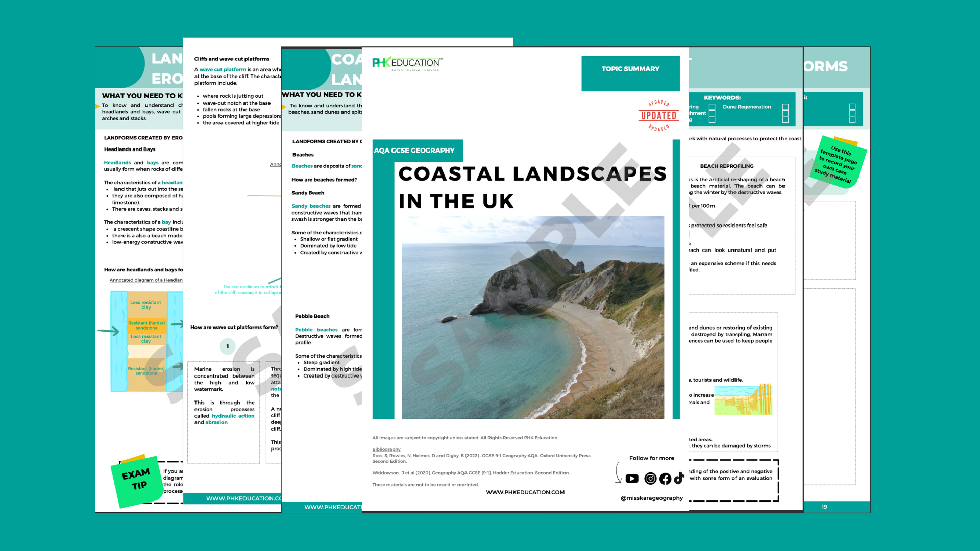This screenshot has width=980, height=551.
Task: Click the 'All images are subject to copyright' notice
Action: coord(465,438)
